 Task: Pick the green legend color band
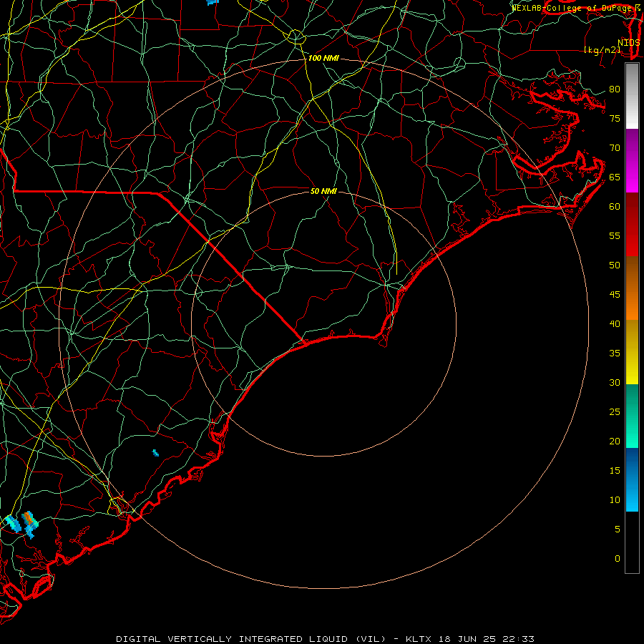632,416
